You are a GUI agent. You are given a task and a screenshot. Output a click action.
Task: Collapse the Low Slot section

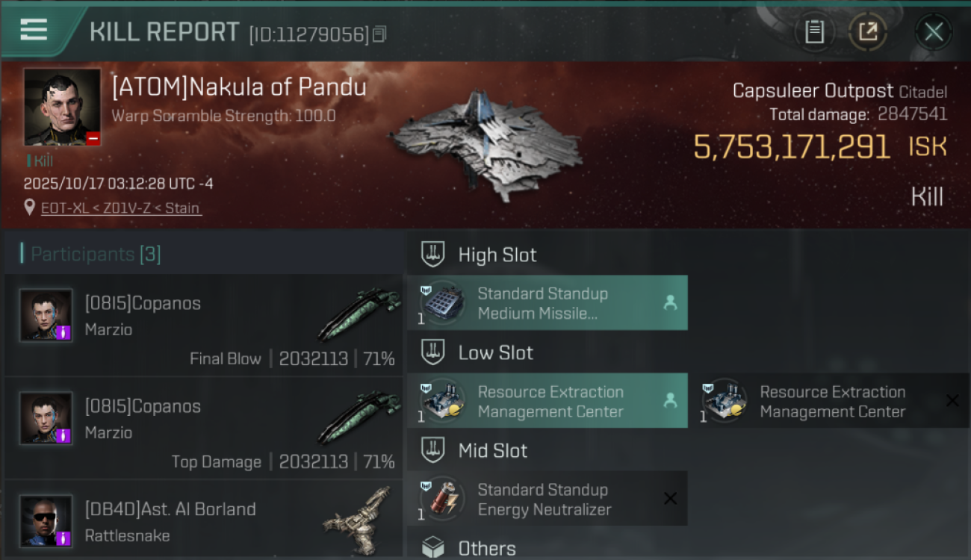pos(495,353)
